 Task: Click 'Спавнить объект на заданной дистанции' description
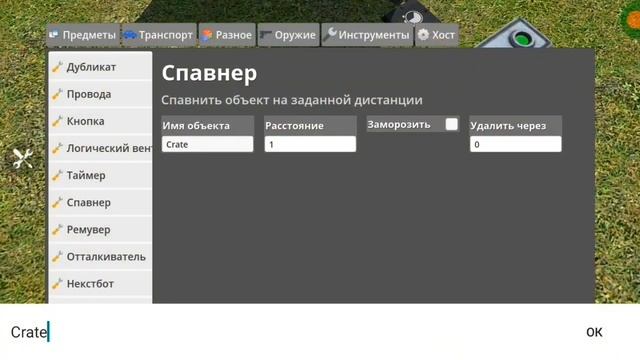click(x=292, y=100)
